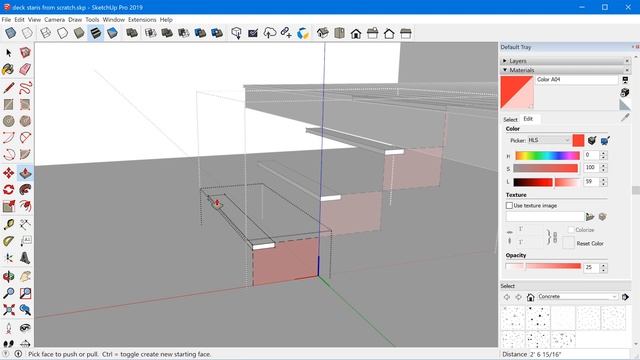Adjust the S value stepper
This screenshot has height=360, width=640.
604,168
